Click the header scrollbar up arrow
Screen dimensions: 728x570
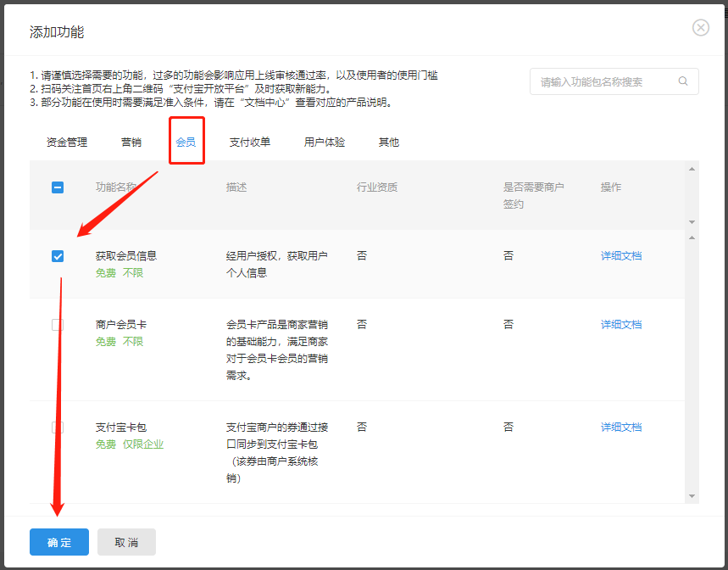(692, 169)
